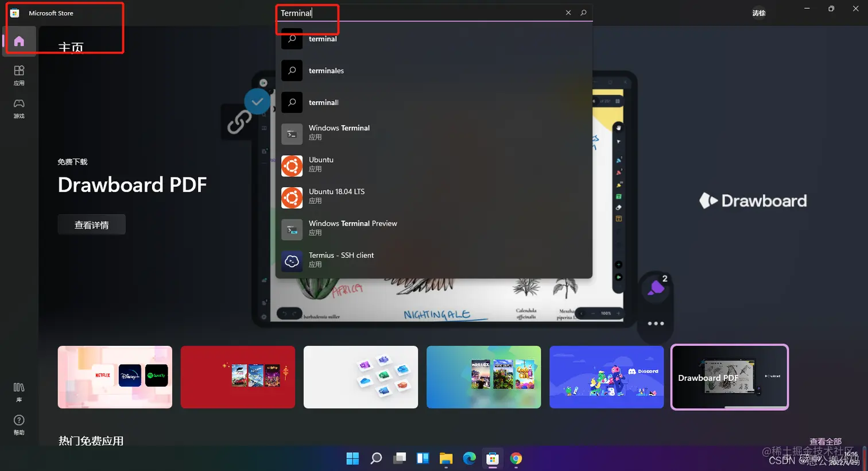Open Widgets on the taskbar

(423, 458)
